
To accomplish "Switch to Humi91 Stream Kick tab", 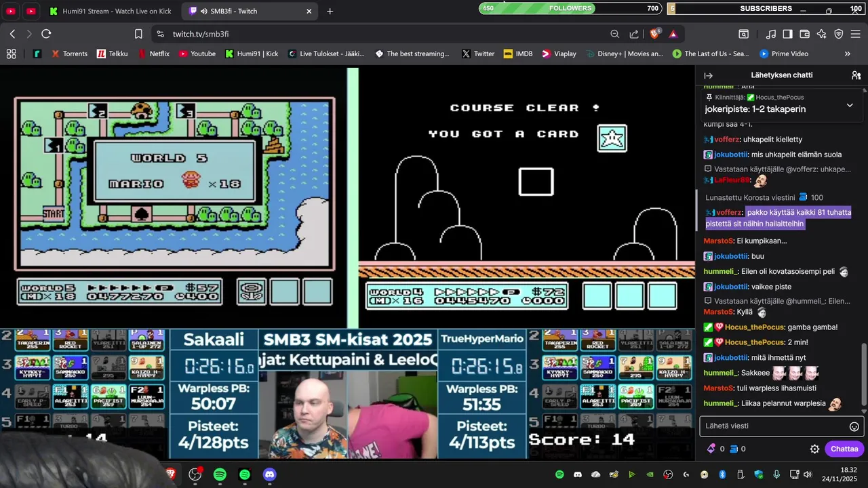I will coord(112,11).
